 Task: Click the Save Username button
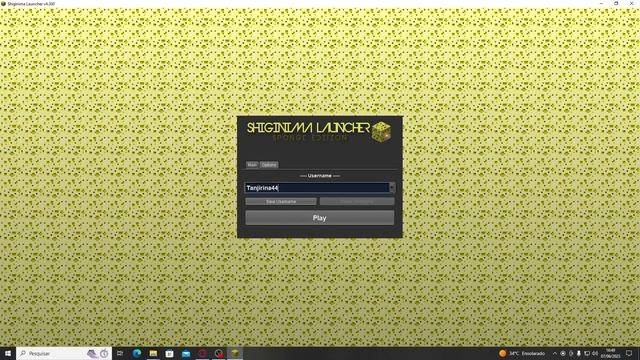(x=281, y=201)
